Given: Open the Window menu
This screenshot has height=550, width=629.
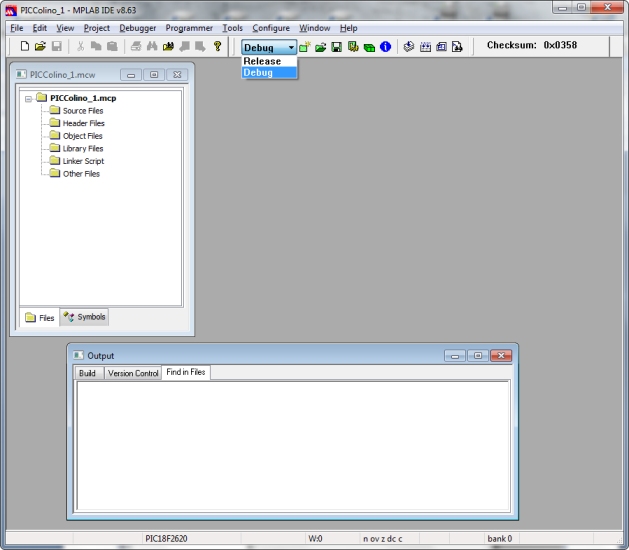Looking at the screenshot, I should 314,28.
